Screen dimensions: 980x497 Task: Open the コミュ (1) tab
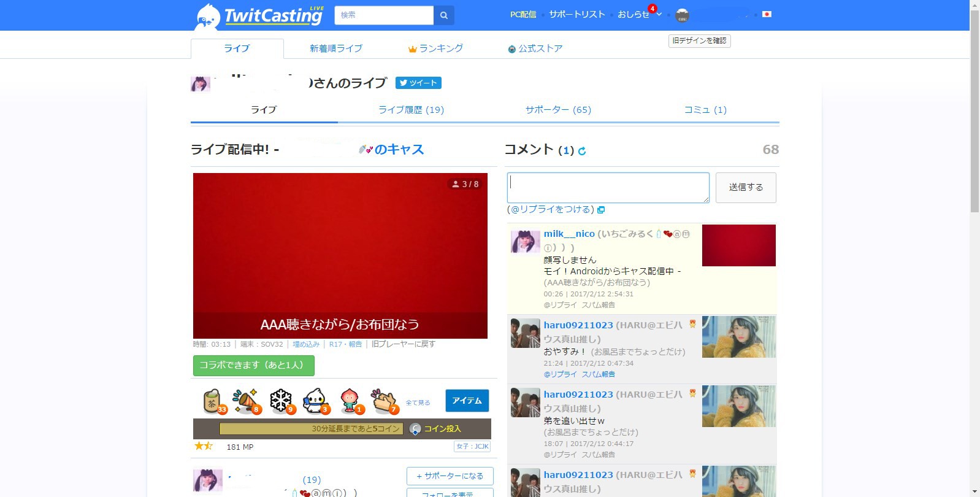[x=705, y=110]
